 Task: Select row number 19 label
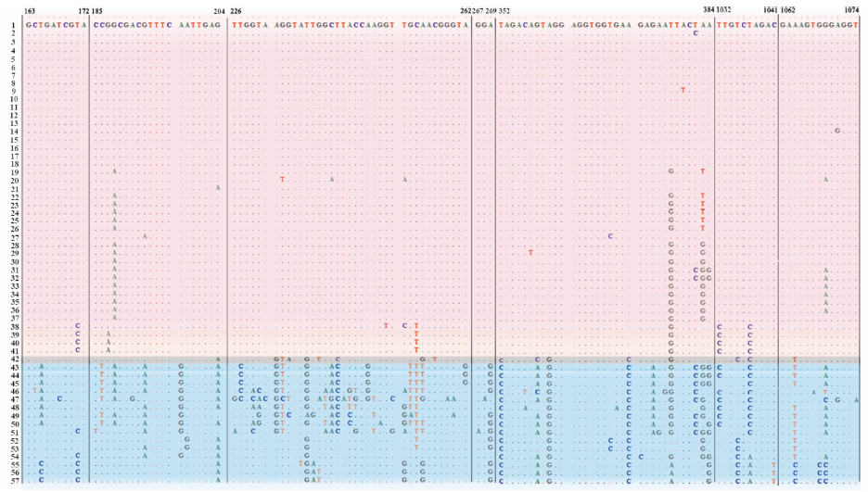coord(15,172)
